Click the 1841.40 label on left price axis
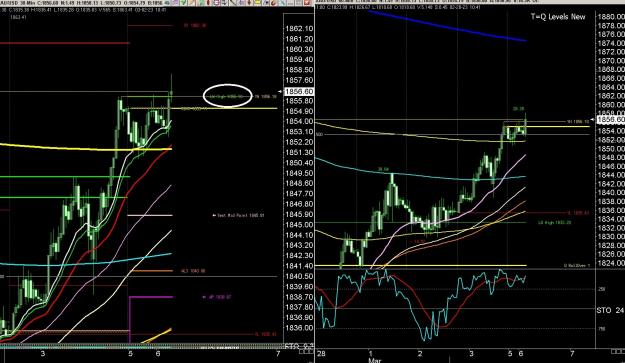Screen dimensions: 625x363 (x=299, y=266)
